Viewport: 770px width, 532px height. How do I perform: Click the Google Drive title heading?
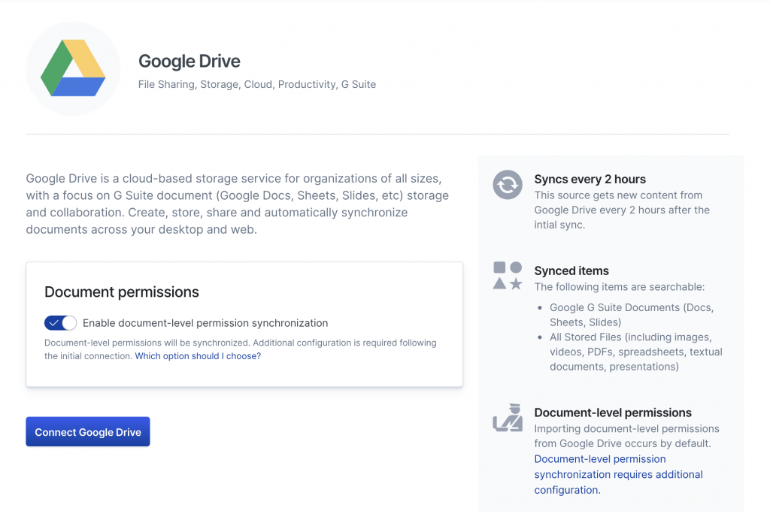click(189, 62)
